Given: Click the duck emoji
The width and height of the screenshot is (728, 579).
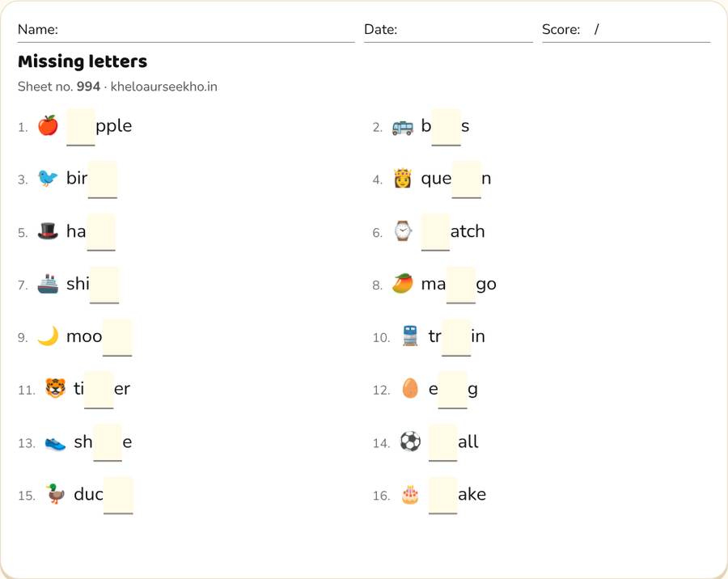Looking at the screenshot, I should coord(55,494).
